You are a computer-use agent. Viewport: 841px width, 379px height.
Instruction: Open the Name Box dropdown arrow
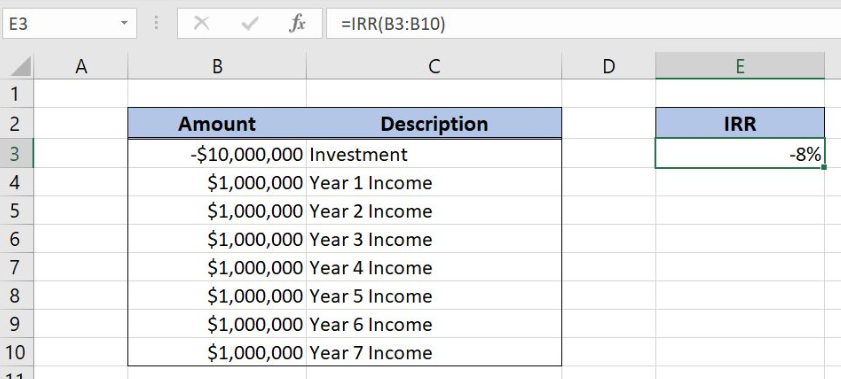(x=124, y=24)
